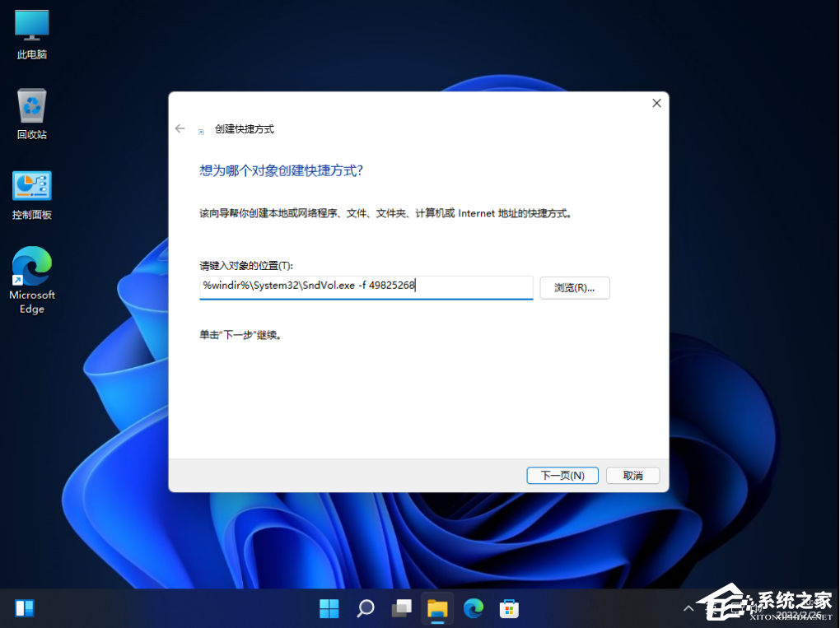Click the shortcut wizard icon beside 创建快捷方式
The image size is (840, 628).
201,129
